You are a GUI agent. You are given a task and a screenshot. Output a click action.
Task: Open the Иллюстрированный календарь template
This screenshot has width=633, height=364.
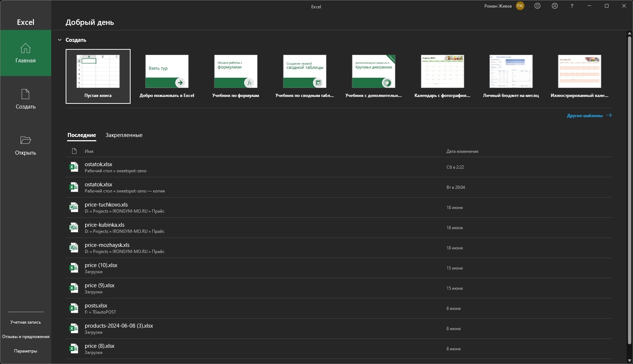[x=580, y=76]
